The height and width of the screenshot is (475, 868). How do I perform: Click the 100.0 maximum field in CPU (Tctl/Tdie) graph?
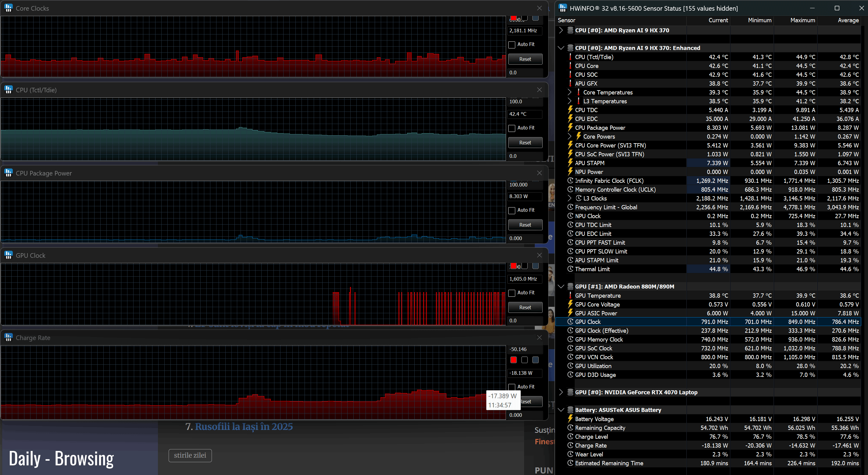pyautogui.click(x=525, y=101)
